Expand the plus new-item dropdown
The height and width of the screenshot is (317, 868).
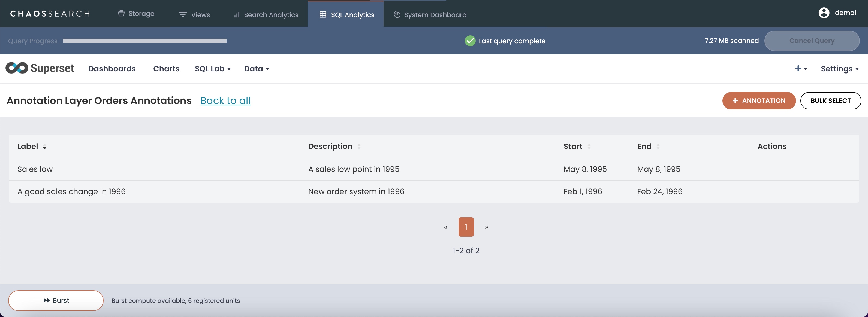[801, 69]
